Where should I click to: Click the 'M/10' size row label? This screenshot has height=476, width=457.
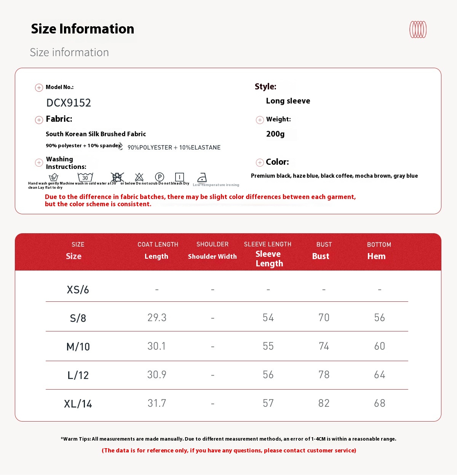[x=78, y=347]
